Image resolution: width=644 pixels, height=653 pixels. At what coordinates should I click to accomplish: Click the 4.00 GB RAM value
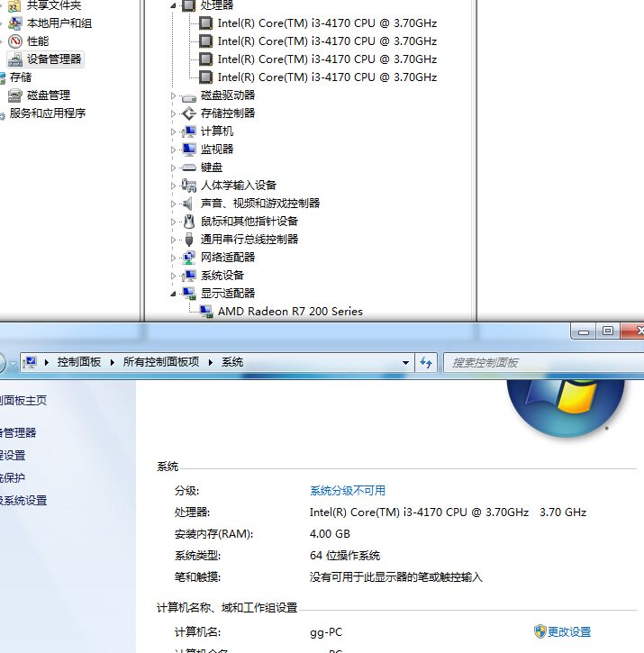[x=330, y=534]
